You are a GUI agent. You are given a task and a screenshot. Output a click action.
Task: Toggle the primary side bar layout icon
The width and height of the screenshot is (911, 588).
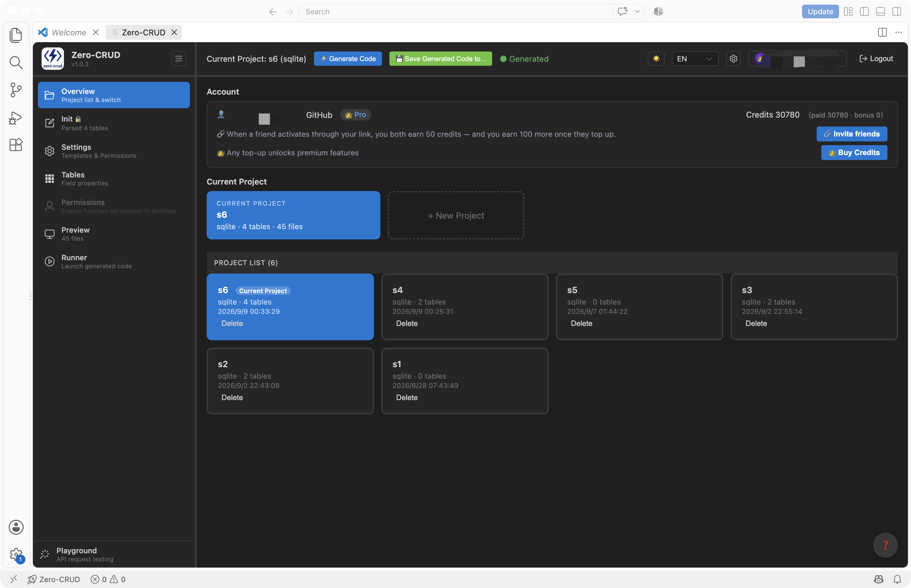(864, 11)
